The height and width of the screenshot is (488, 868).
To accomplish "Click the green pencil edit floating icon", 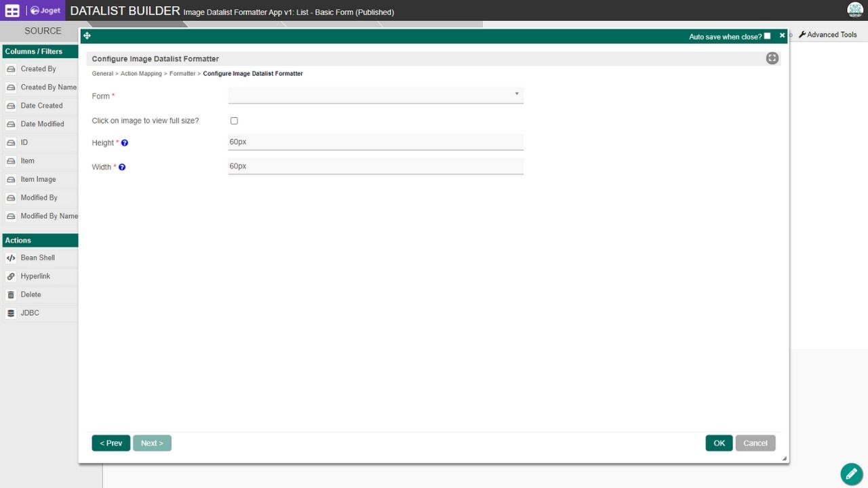I will coord(852,474).
